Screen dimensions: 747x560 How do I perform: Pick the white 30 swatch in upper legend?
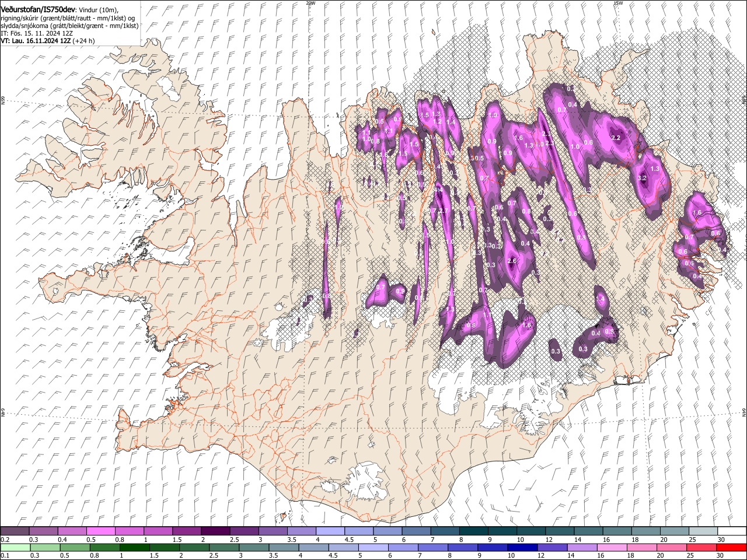(732, 531)
